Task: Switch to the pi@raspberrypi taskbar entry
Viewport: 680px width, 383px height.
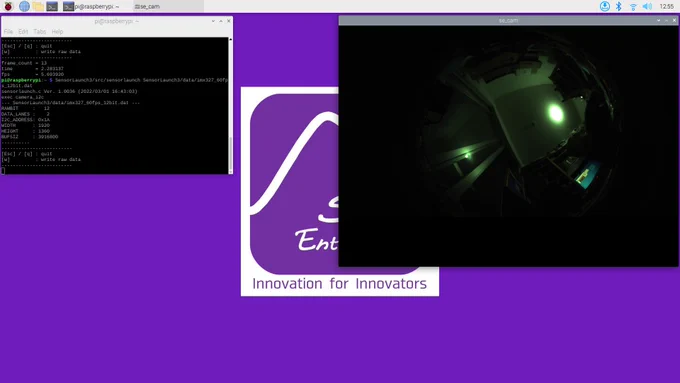Action: click(96, 7)
